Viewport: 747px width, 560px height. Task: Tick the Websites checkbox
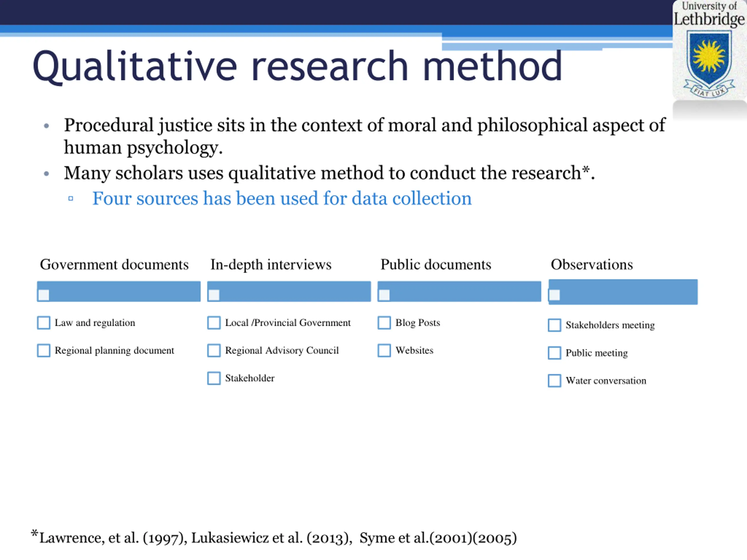click(x=384, y=350)
